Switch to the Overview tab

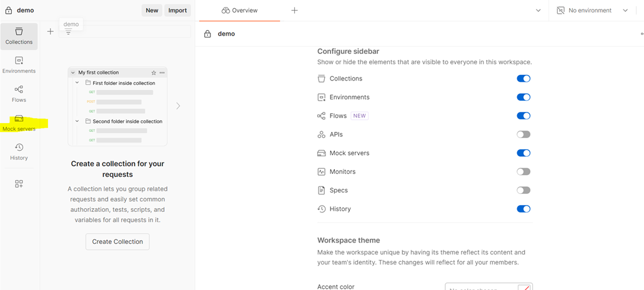click(x=240, y=11)
